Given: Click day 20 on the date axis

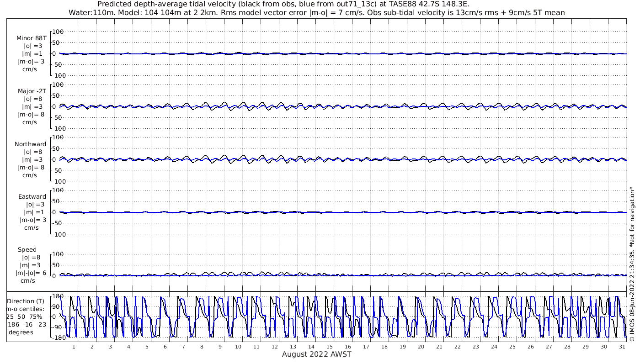Looking at the screenshot, I should [x=421, y=347].
